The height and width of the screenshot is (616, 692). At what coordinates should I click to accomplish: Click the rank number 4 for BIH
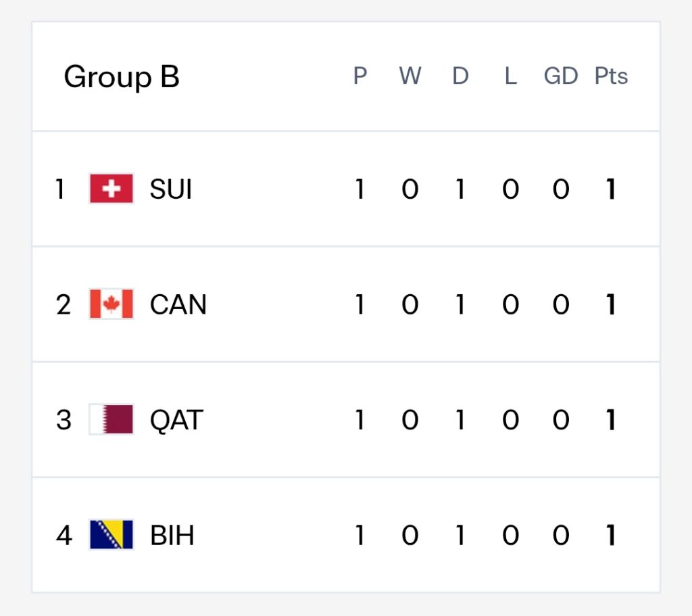pos(64,535)
